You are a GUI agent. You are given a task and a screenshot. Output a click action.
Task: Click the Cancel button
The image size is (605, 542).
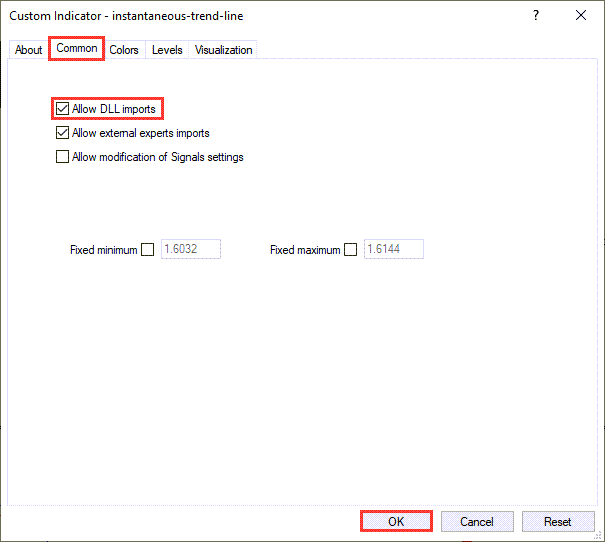[477, 522]
